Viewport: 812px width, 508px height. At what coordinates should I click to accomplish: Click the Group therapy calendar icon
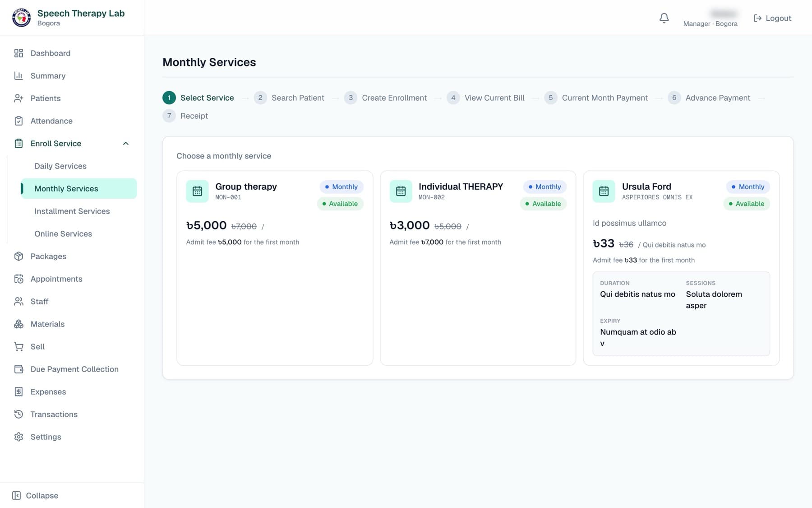(x=197, y=191)
